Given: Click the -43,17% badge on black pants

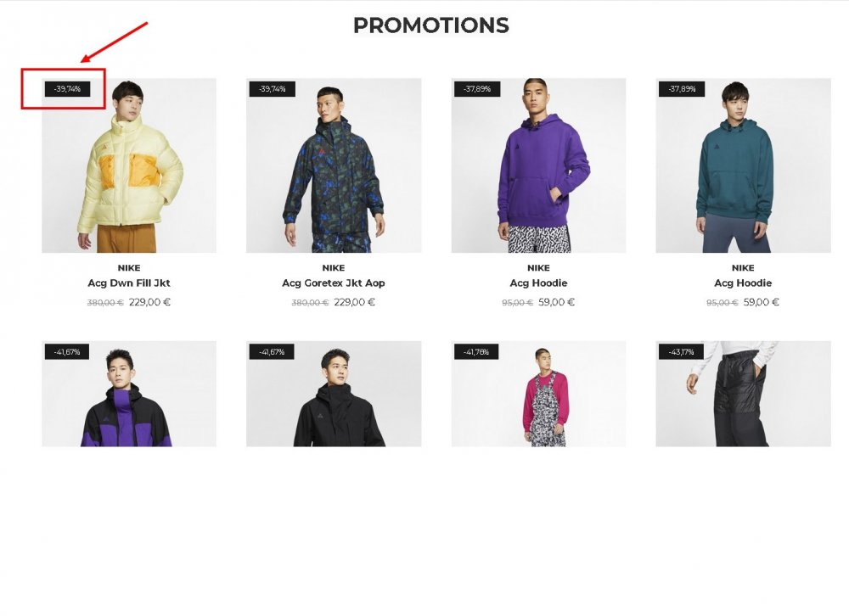Looking at the screenshot, I should click(x=681, y=352).
